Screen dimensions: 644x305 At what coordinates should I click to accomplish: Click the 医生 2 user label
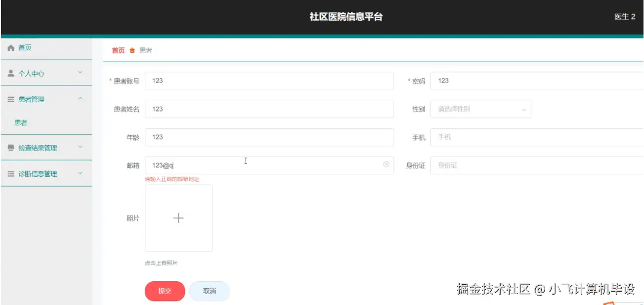click(x=625, y=17)
